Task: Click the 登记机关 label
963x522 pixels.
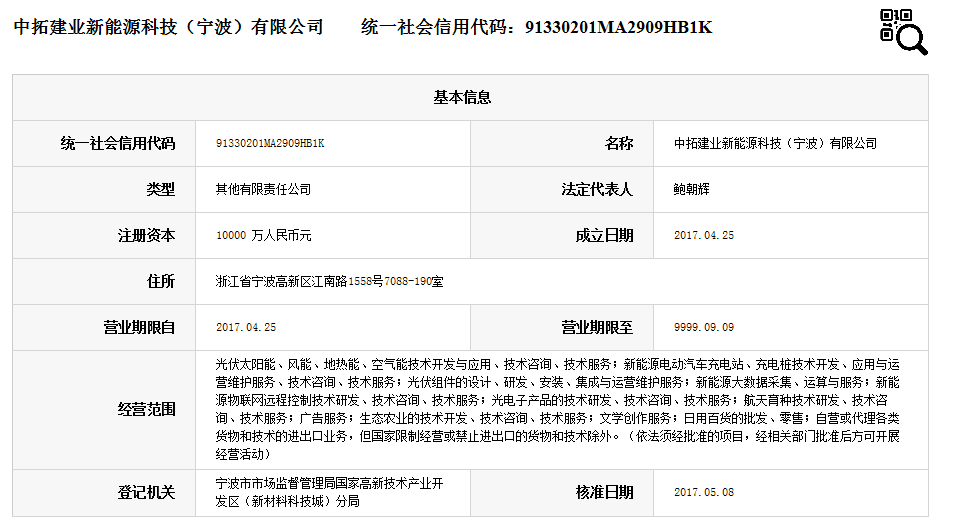Action: pyautogui.click(x=146, y=493)
